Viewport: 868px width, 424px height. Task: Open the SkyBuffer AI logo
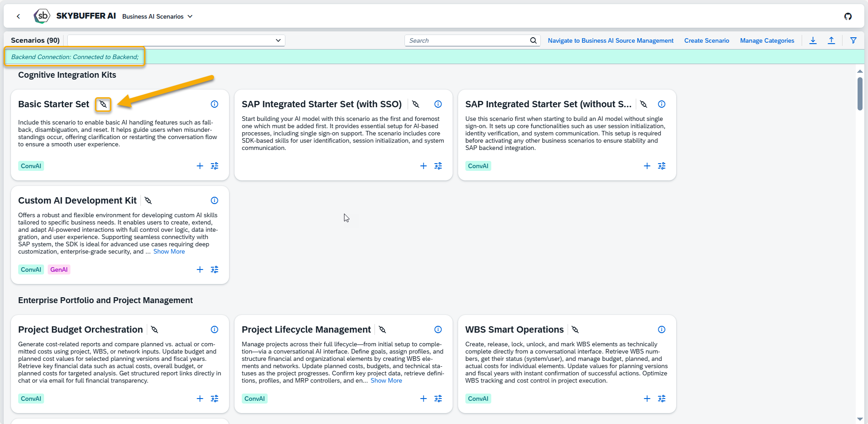[42, 16]
